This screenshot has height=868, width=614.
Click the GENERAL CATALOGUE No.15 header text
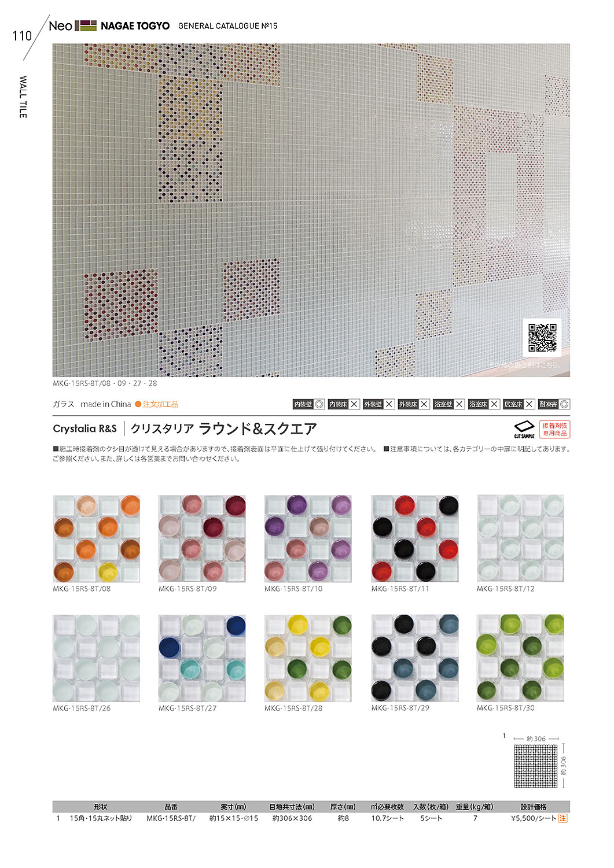[228, 26]
